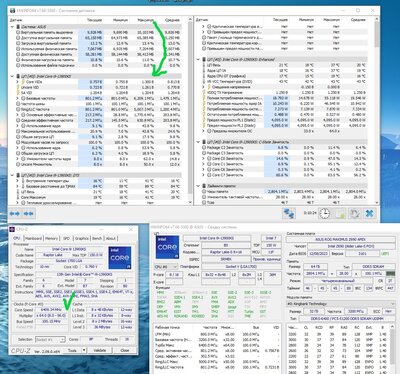Open sensor settings gear icon
Viewport: 400px width, 374px height.
[x=355, y=213]
